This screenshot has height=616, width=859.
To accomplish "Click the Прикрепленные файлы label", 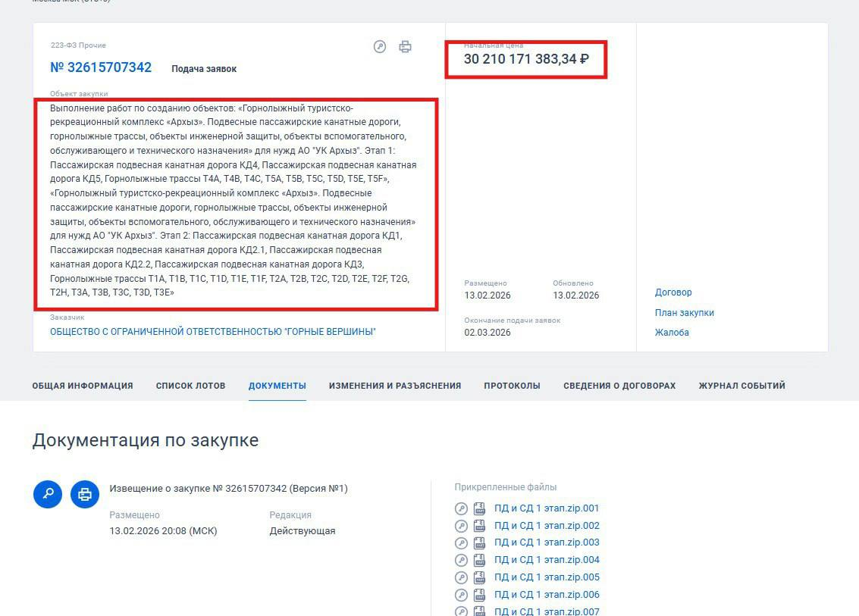I will click(x=506, y=486).
